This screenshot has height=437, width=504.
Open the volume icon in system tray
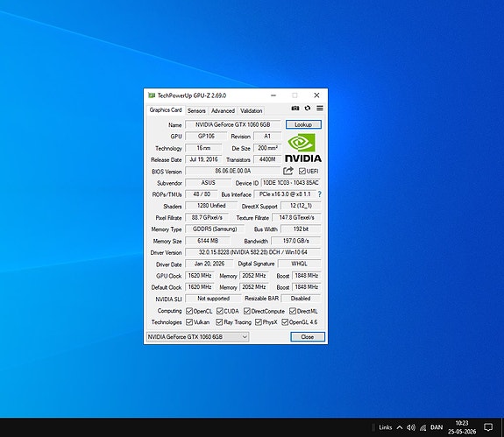tap(411, 427)
